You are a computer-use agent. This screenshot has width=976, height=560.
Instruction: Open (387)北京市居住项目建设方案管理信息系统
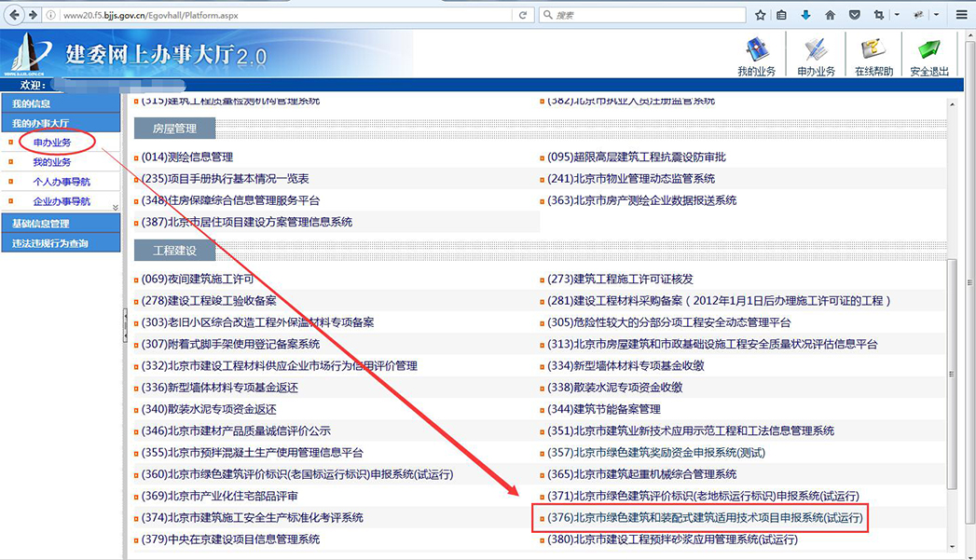tap(247, 222)
